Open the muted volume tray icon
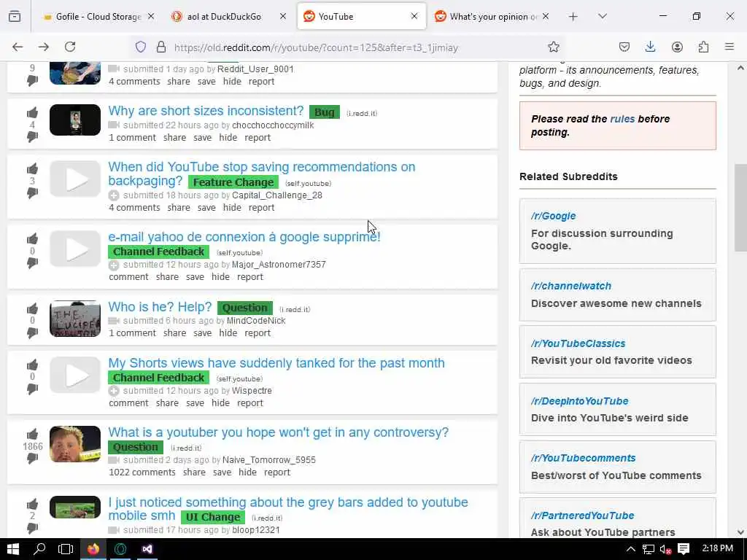Screen dimensions: 747x560 (665, 549)
